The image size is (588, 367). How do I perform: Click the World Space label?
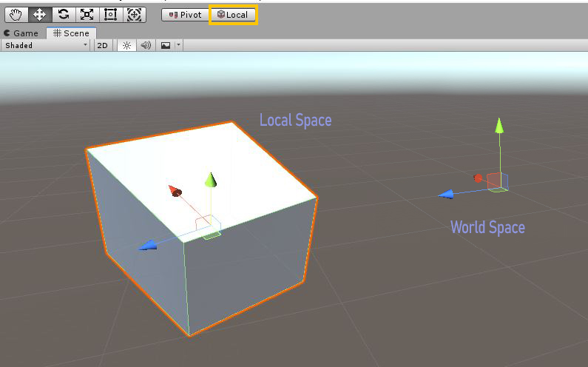[487, 227]
